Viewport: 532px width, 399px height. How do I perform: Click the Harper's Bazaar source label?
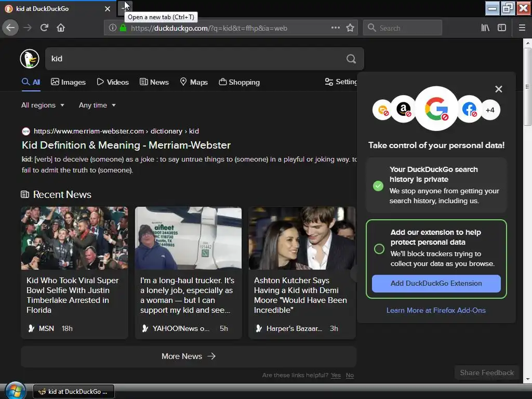(294, 328)
